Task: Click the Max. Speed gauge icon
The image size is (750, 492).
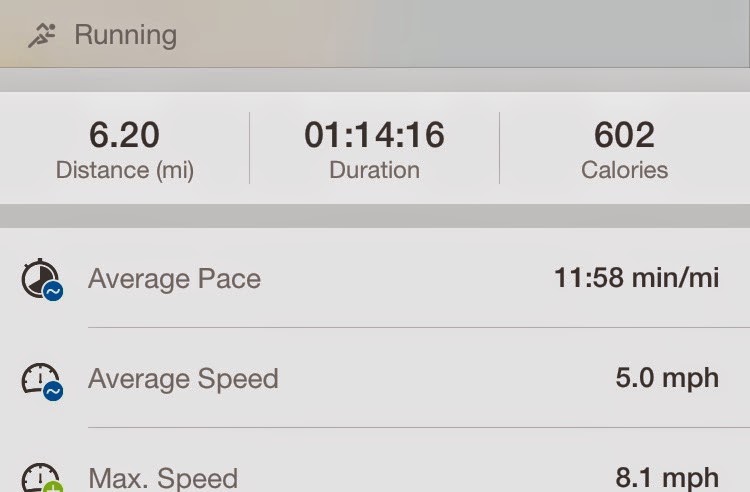Action: point(40,476)
